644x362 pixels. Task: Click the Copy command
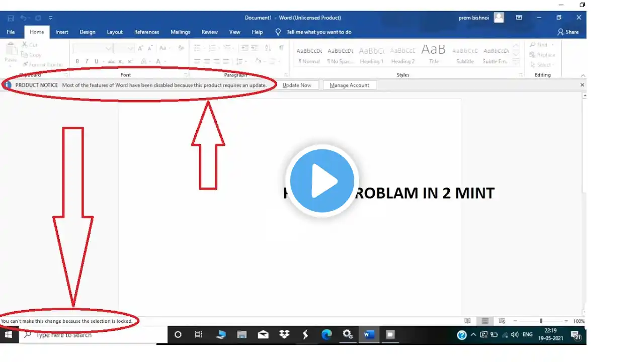coord(31,55)
